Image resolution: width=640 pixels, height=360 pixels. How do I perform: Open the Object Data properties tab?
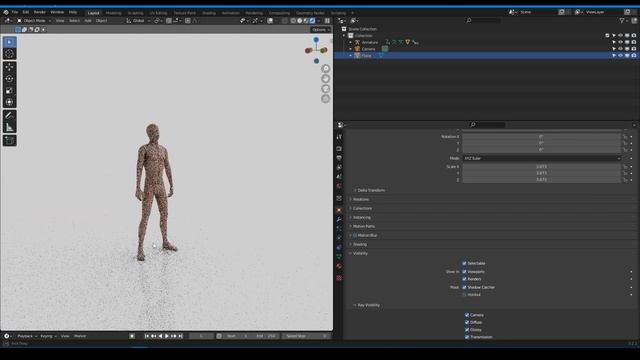click(339, 257)
